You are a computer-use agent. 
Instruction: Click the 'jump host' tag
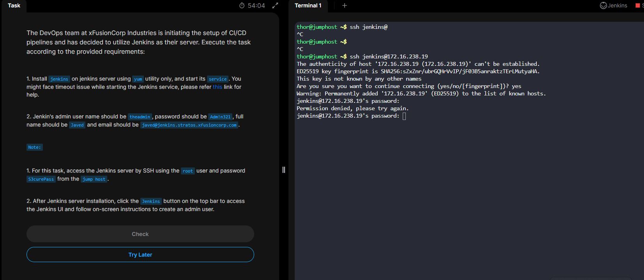coord(94,179)
